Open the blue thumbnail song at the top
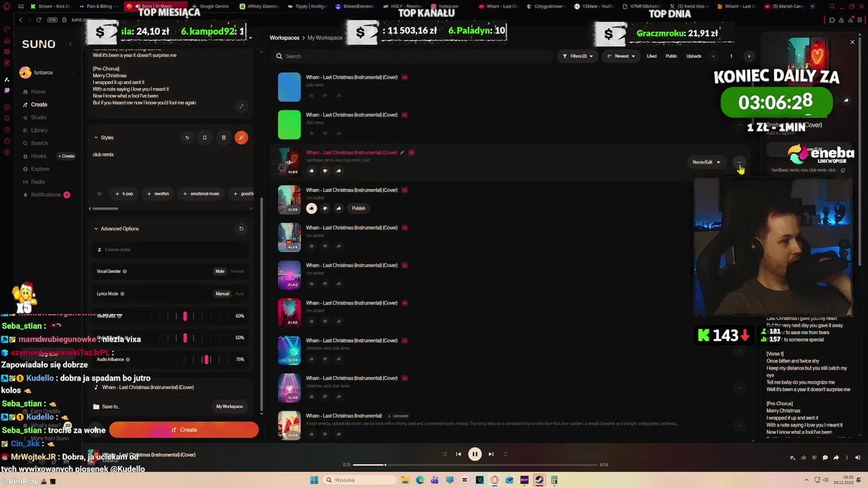 coord(289,87)
